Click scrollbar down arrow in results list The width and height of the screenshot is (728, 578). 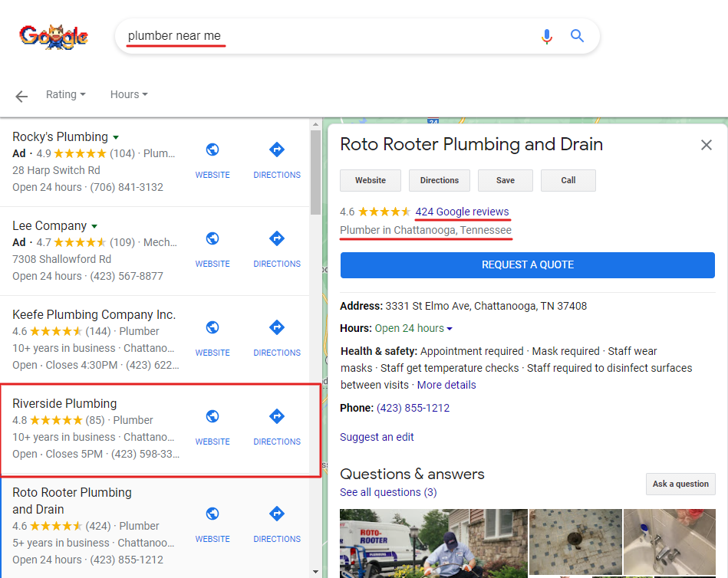pyautogui.click(x=316, y=572)
